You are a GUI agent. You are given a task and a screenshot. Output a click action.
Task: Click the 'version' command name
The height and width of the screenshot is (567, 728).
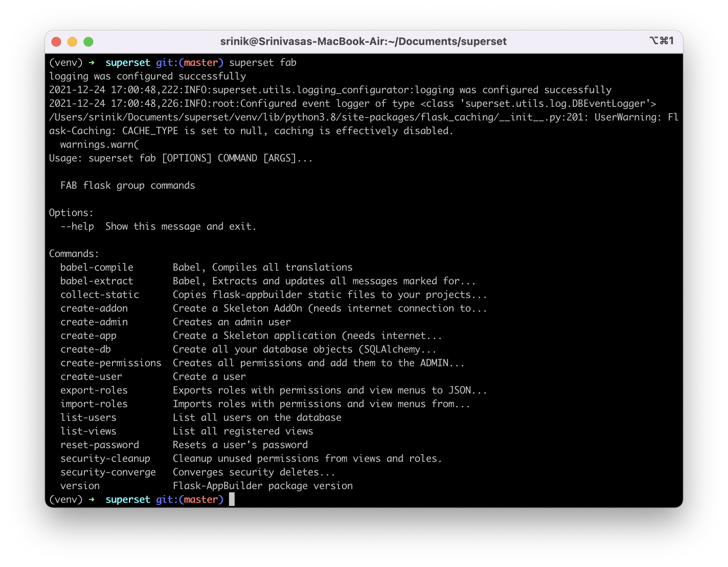click(80, 486)
